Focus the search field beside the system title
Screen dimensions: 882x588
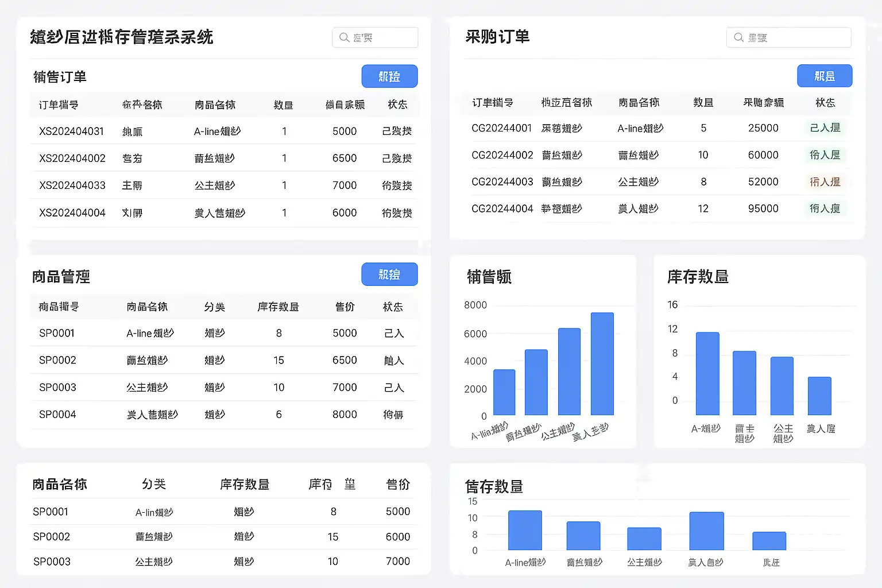pyautogui.click(x=382, y=38)
